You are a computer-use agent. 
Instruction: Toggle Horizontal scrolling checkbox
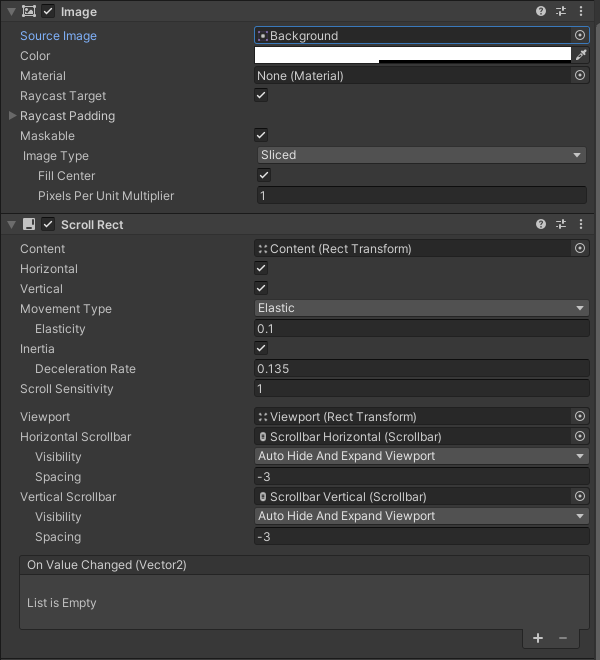click(x=261, y=268)
